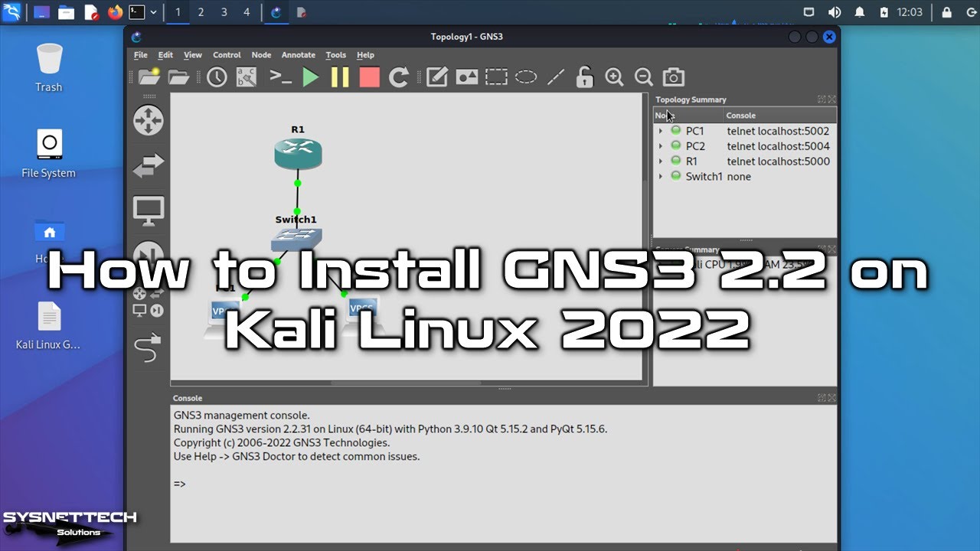Open the file manager from top panel
The height and width of the screenshot is (551, 980).
tap(67, 12)
